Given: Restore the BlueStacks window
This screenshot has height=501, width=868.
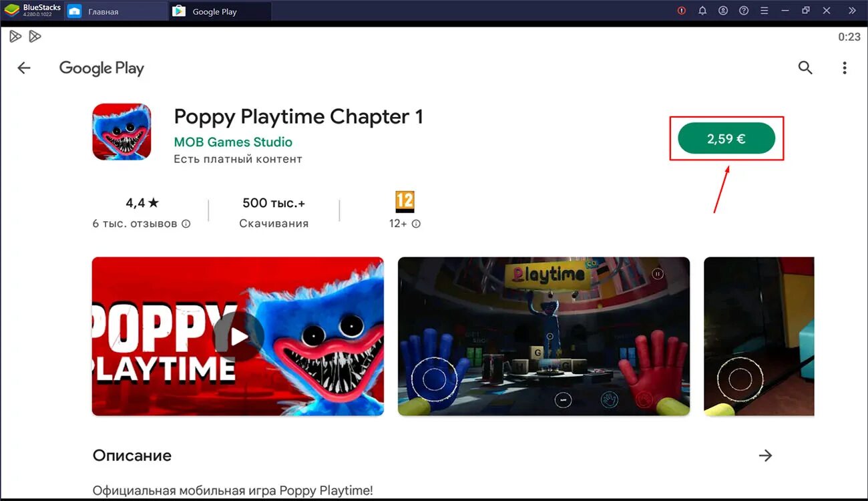Looking at the screenshot, I should coord(806,11).
